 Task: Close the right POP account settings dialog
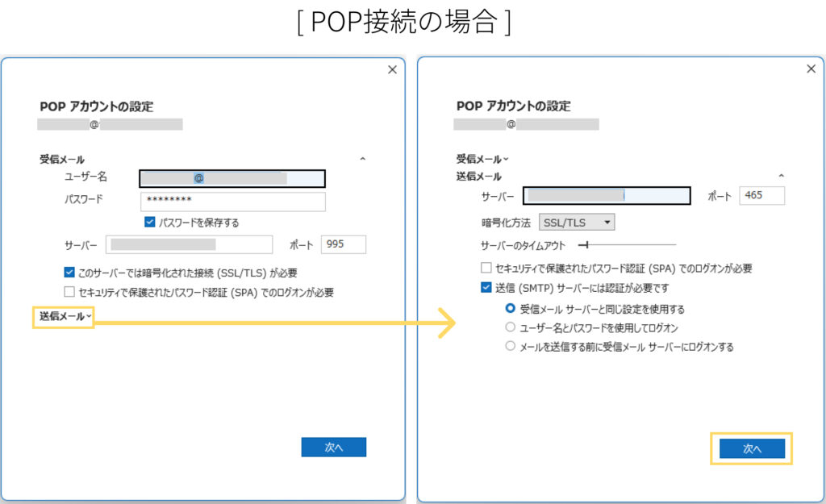[x=811, y=69]
